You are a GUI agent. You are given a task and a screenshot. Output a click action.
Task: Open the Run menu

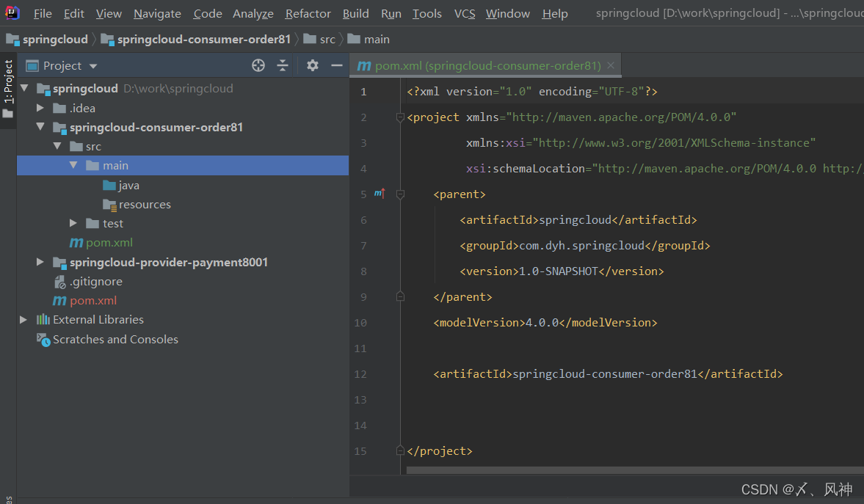coord(391,13)
